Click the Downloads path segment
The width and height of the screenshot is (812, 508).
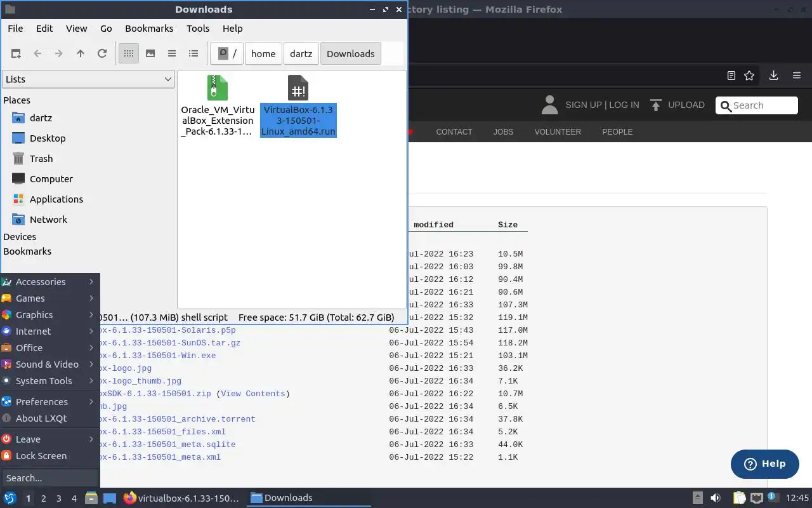(351, 54)
